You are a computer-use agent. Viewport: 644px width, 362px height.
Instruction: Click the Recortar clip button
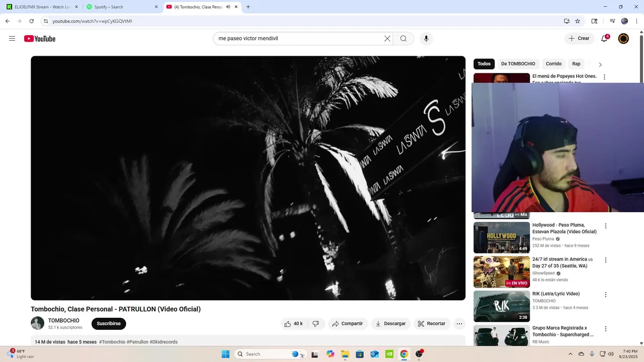pos(432,324)
